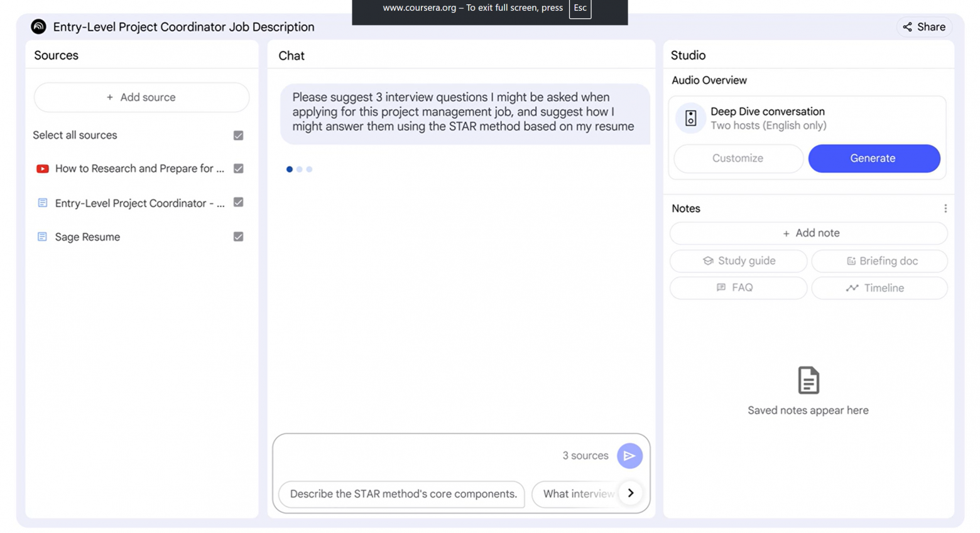Open the Notes three-dot options menu

[945, 208]
